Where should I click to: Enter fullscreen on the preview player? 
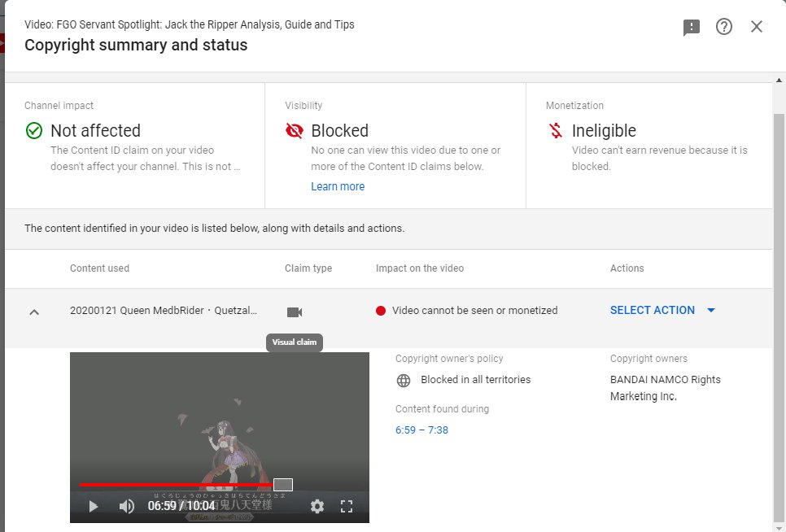pyautogui.click(x=347, y=507)
